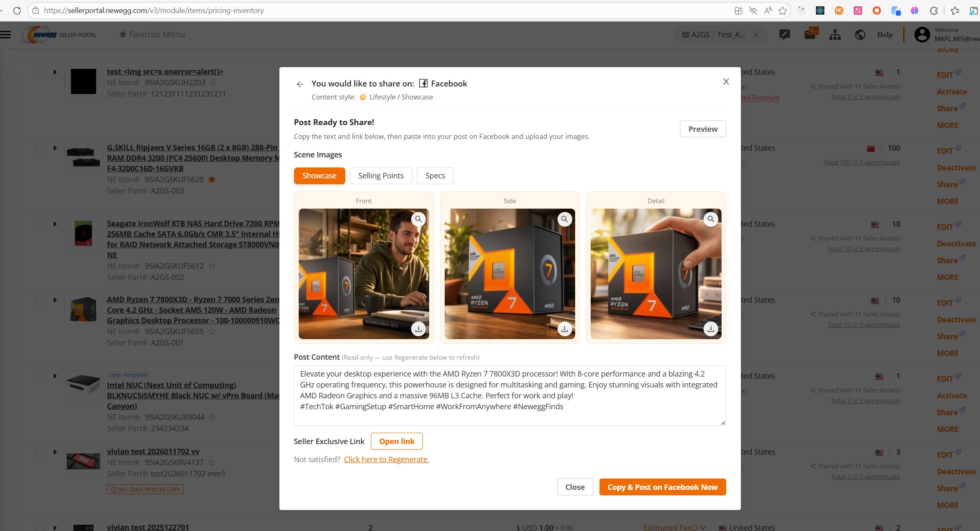Image resolution: width=980 pixels, height=531 pixels.
Task: Expand the Intel NUC item row
Action: (x=55, y=376)
